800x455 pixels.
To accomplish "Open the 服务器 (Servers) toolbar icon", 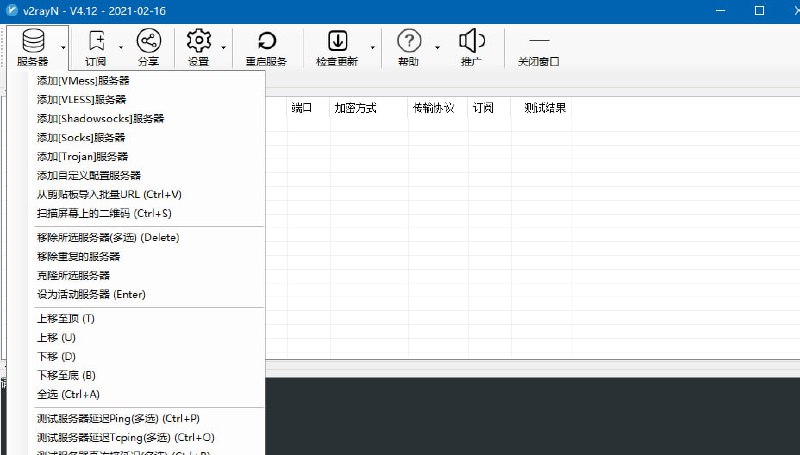I will (33, 41).
